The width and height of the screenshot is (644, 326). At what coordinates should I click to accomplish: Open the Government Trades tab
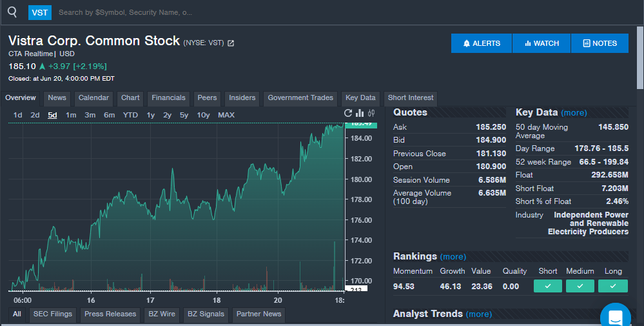click(x=300, y=98)
